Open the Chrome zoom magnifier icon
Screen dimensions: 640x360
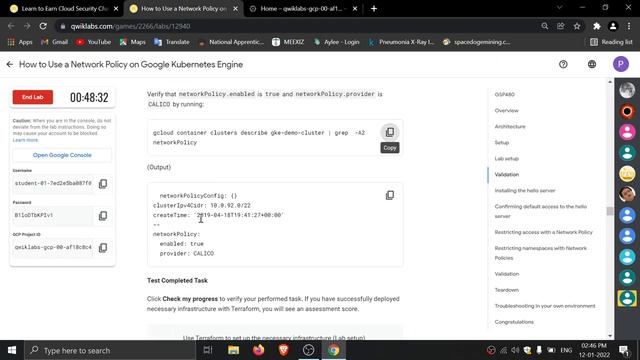[544, 26]
